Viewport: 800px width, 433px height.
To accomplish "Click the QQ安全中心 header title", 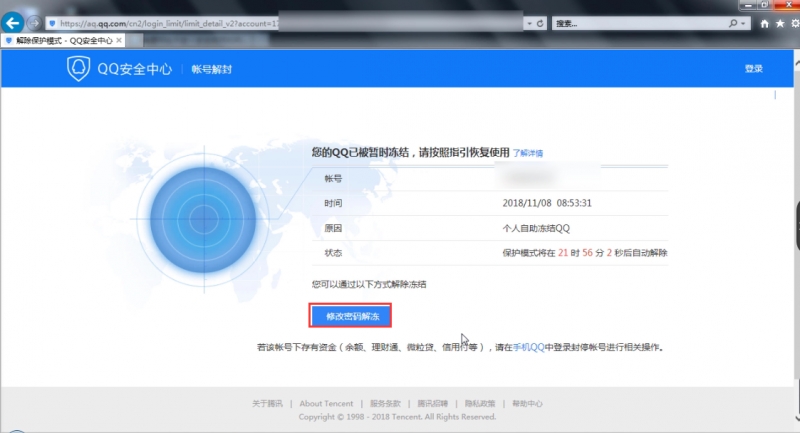I will 135,69.
